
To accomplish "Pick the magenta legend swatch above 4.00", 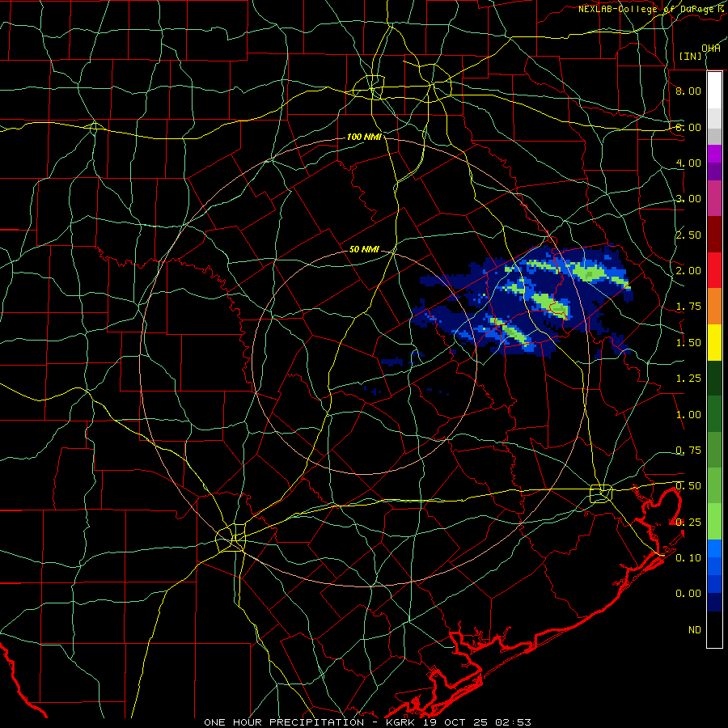I will point(714,154).
